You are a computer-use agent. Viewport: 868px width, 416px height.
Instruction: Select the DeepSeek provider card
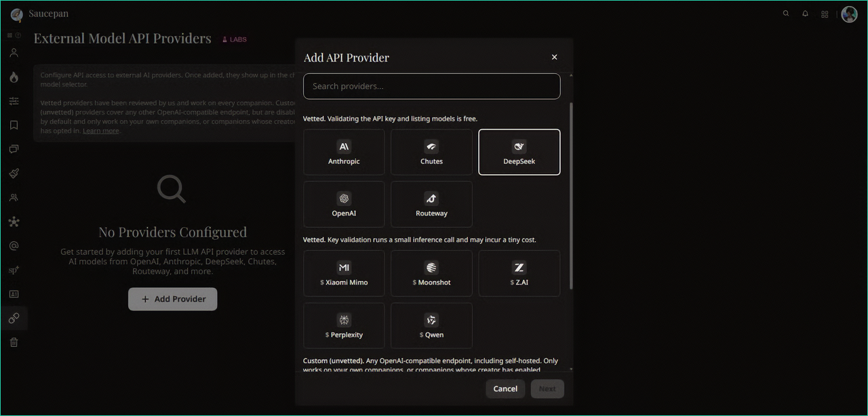coord(519,152)
